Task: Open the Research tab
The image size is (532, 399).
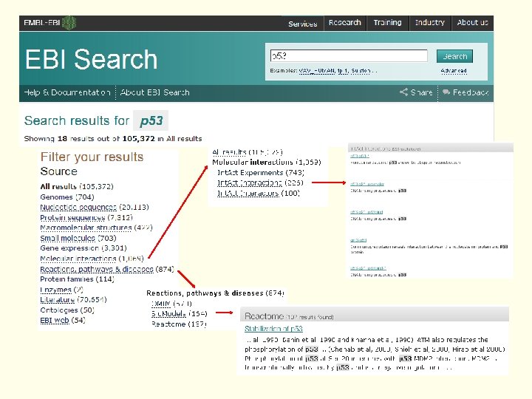Action: coord(345,23)
